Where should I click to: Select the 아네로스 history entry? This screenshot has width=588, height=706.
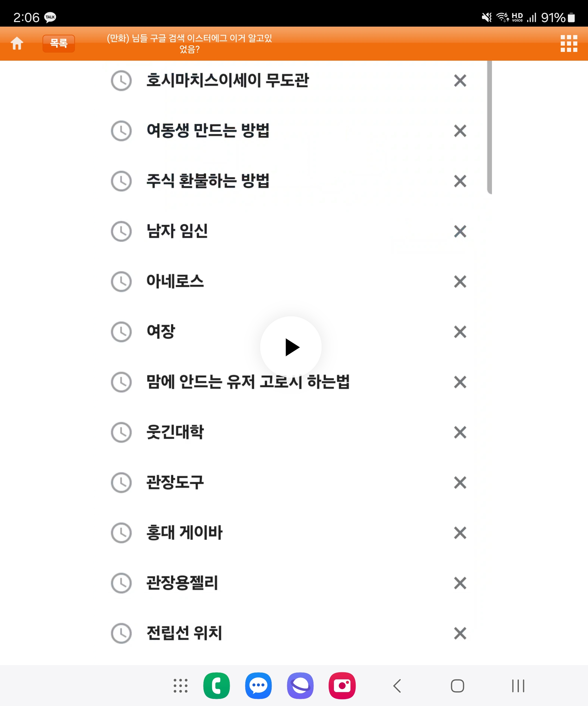tap(175, 281)
